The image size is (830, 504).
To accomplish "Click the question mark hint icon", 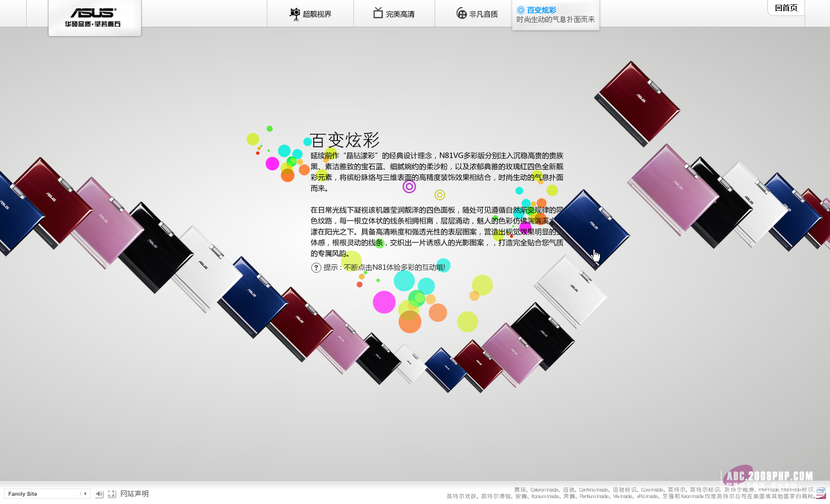I will tap(316, 267).
